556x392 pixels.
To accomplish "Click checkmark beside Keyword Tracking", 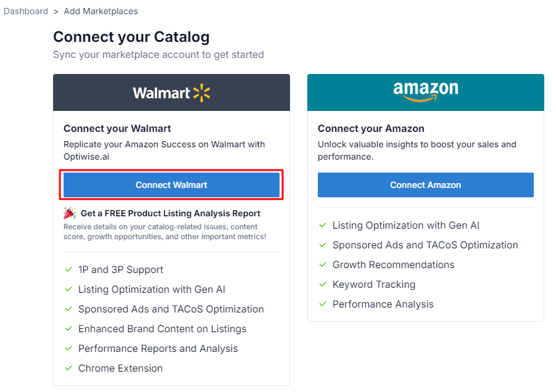I will click(323, 284).
